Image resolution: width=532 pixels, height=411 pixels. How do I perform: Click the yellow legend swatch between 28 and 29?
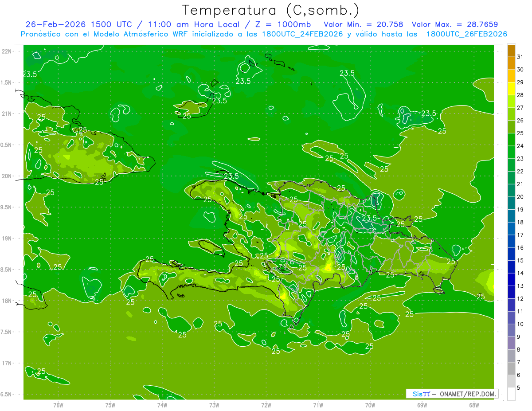point(511,89)
